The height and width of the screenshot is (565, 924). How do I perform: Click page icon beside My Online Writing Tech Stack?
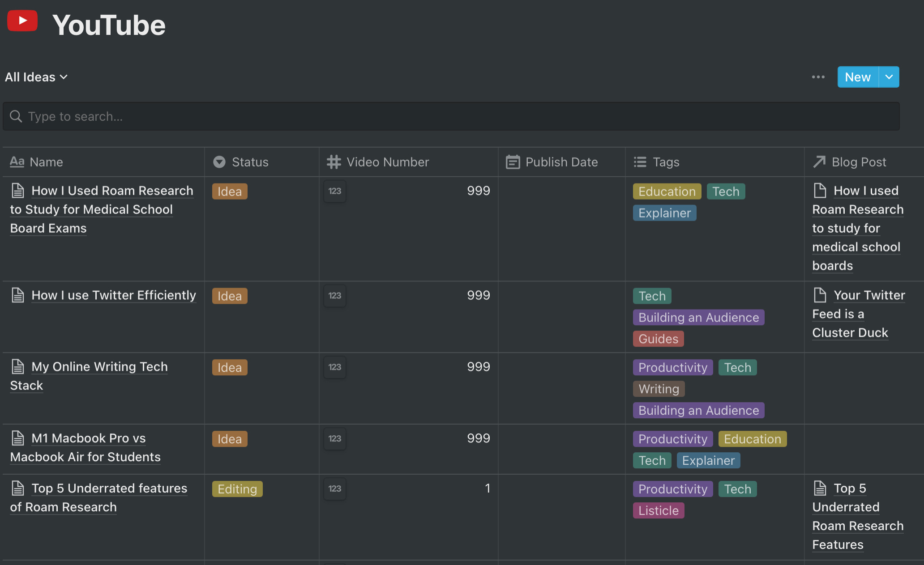18,367
